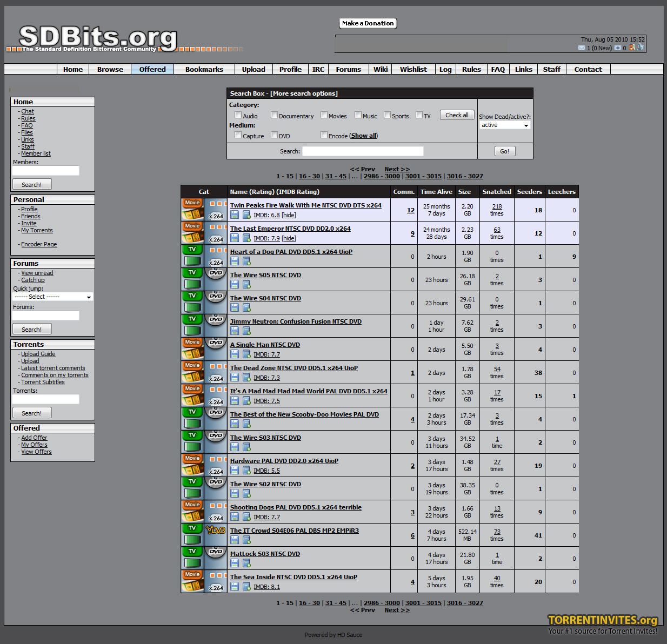Check the Movies category box
This screenshot has height=644, width=667.
coord(324,115)
